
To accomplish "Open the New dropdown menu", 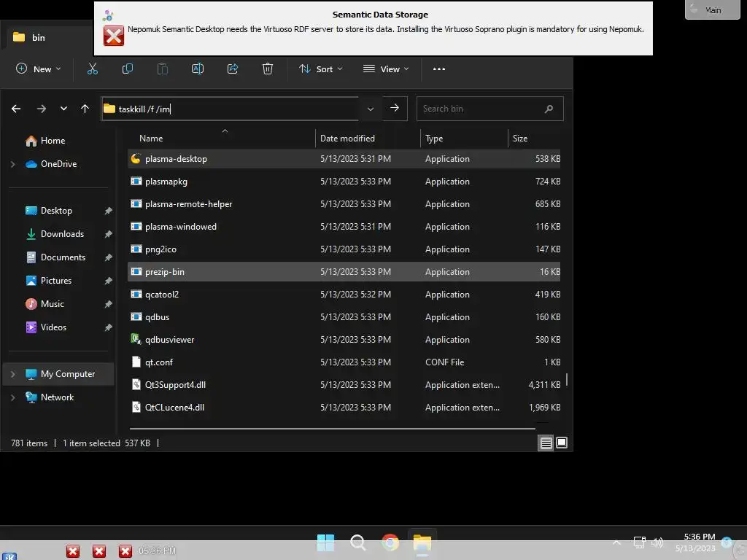I will tap(38, 69).
